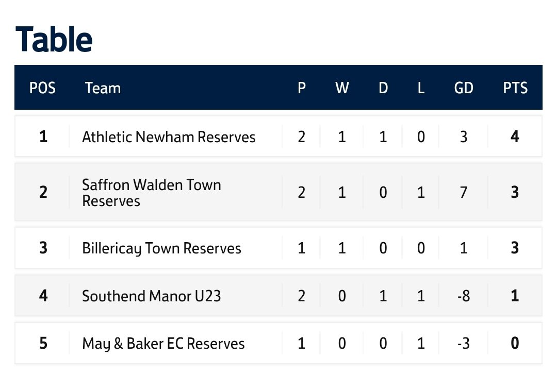Select Southend Manor U23 team name
This screenshot has width=557, height=392.
[151, 296]
